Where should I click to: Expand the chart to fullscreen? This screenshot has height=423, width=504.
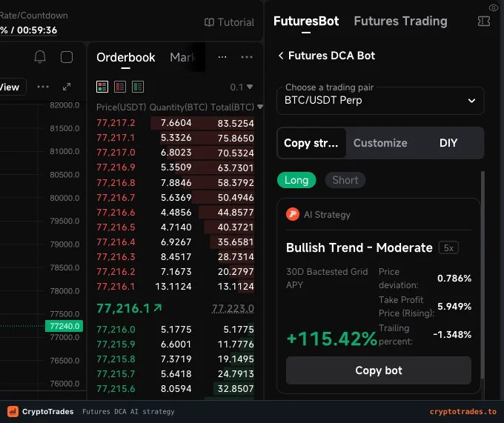(x=67, y=87)
